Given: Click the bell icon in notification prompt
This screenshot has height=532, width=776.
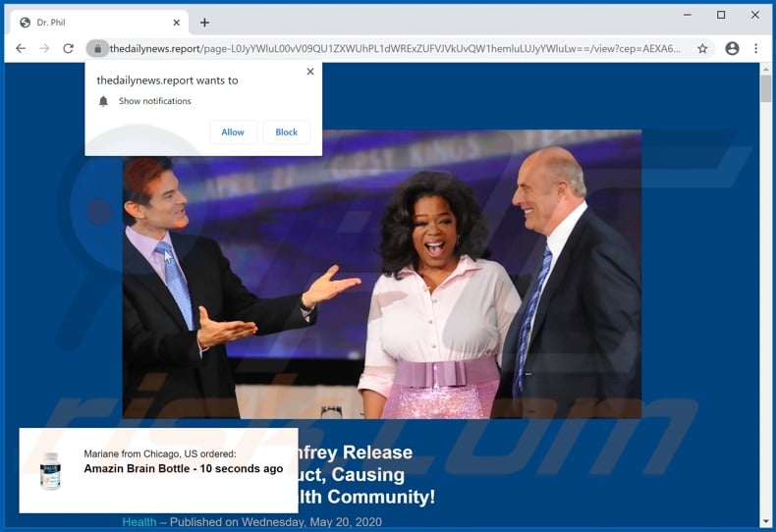Looking at the screenshot, I should click(x=103, y=101).
